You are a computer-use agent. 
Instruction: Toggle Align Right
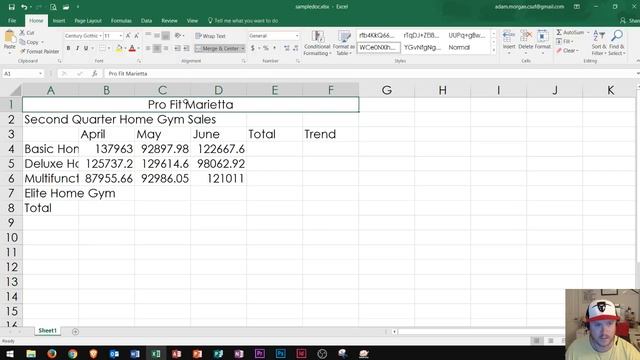click(166, 48)
